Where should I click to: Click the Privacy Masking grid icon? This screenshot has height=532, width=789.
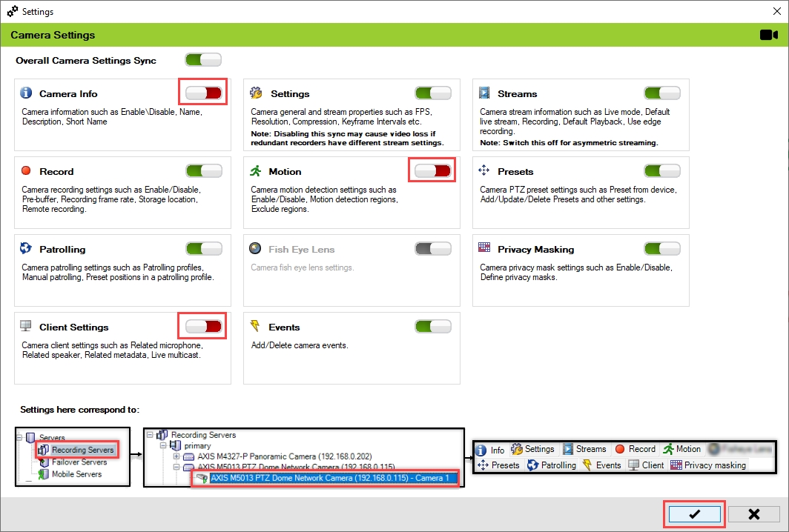[x=484, y=249]
